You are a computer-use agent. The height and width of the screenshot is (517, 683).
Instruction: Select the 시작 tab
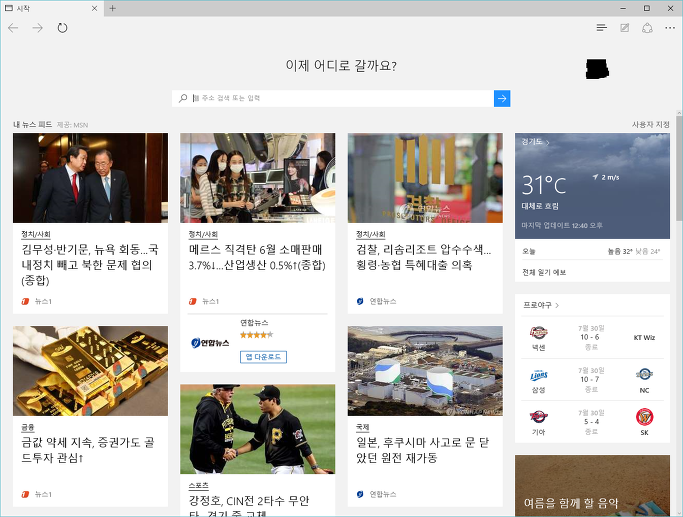[x=52, y=8]
